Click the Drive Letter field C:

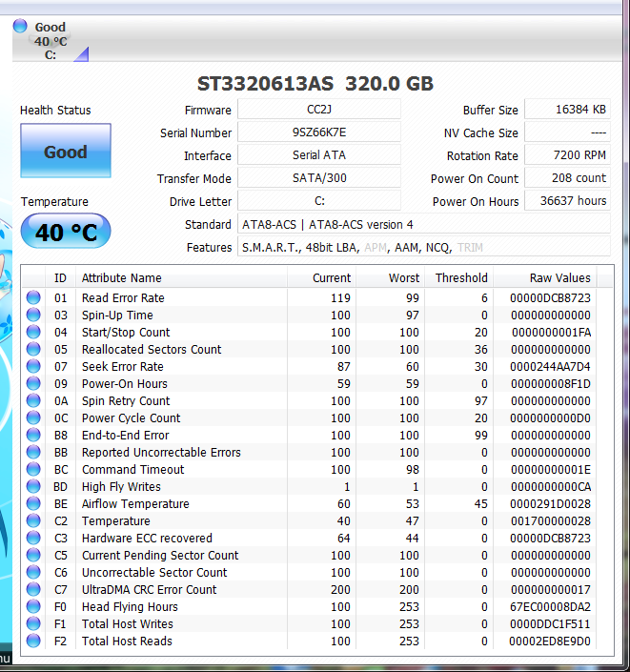pos(319,200)
